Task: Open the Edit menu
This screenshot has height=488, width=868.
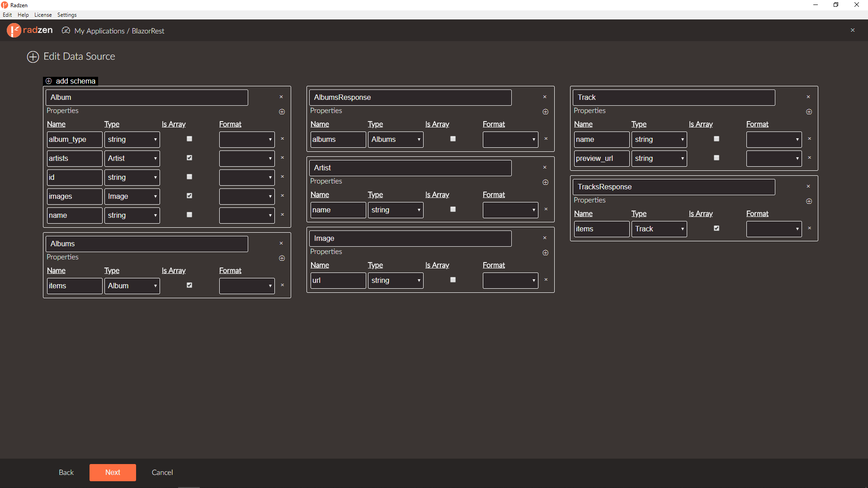Action: [7, 15]
